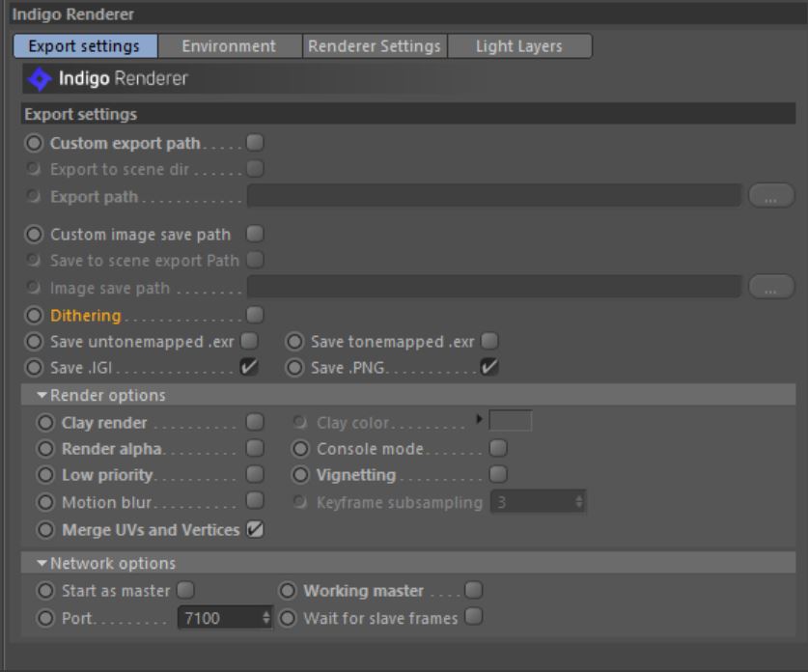Screen dimensions: 808x672
Task: Disable Merge UVs and Vertices checkbox
Action: point(255,529)
